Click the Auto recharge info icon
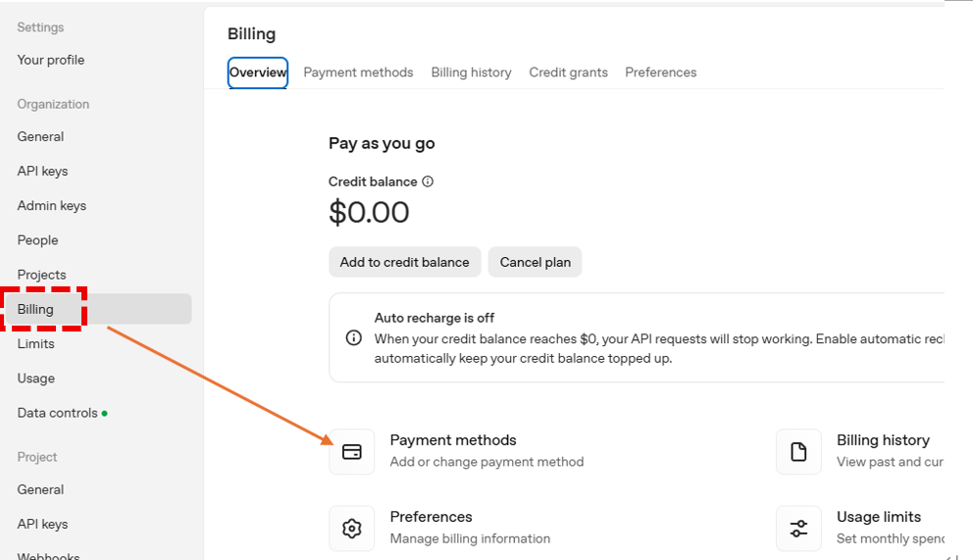The height and width of the screenshot is (560, 973). click(354, 337)
